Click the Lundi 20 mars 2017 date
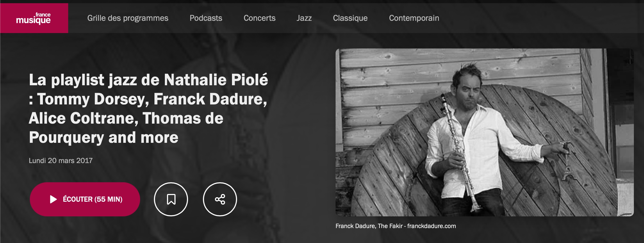The width and height of the screenshot is (644, 243). tap(61, 161)
